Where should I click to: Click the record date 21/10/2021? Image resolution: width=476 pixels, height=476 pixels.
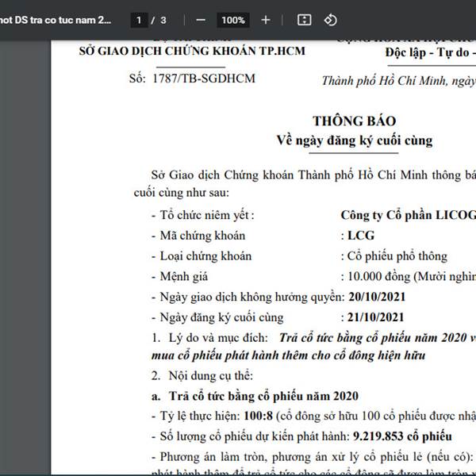[376, 317]
